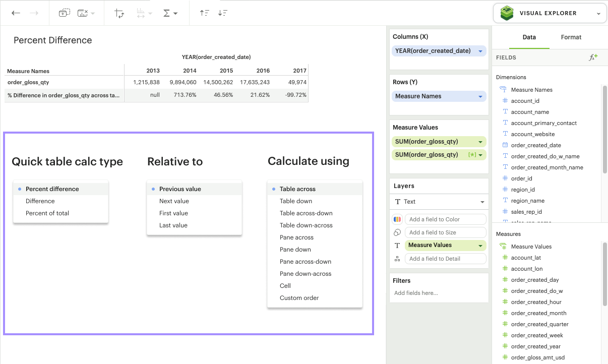Click the clear sheet chart icon
Image resolution: width=608 pixels, height=364 pixels.
pos(83,13)
